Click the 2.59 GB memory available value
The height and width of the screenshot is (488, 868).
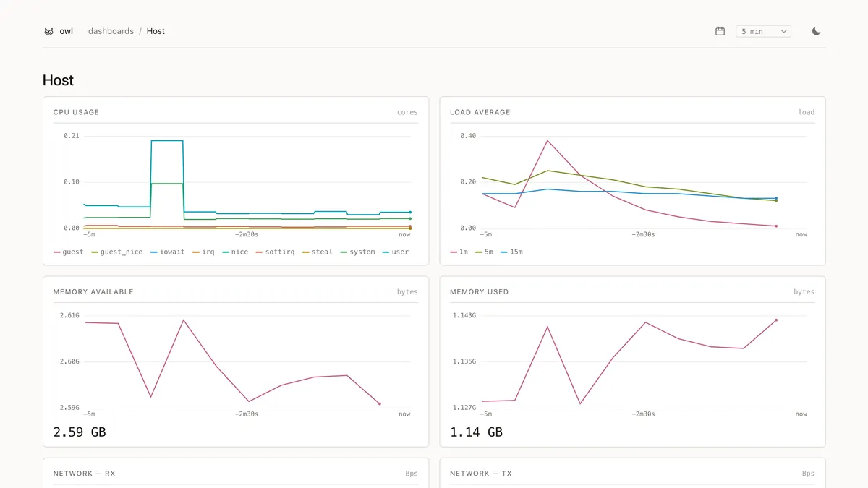click(80, 432)
